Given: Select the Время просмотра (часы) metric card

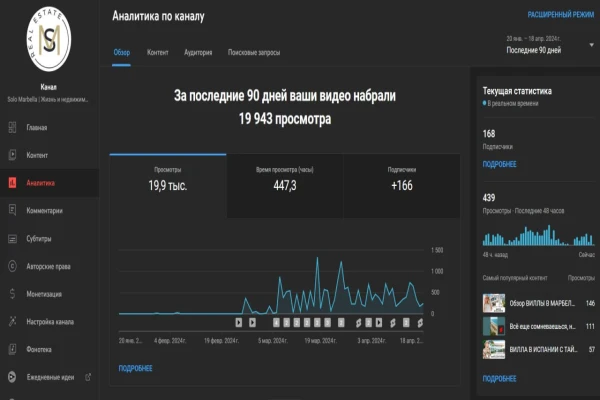Looking at the screenshot, I should (x=285, y=186).
